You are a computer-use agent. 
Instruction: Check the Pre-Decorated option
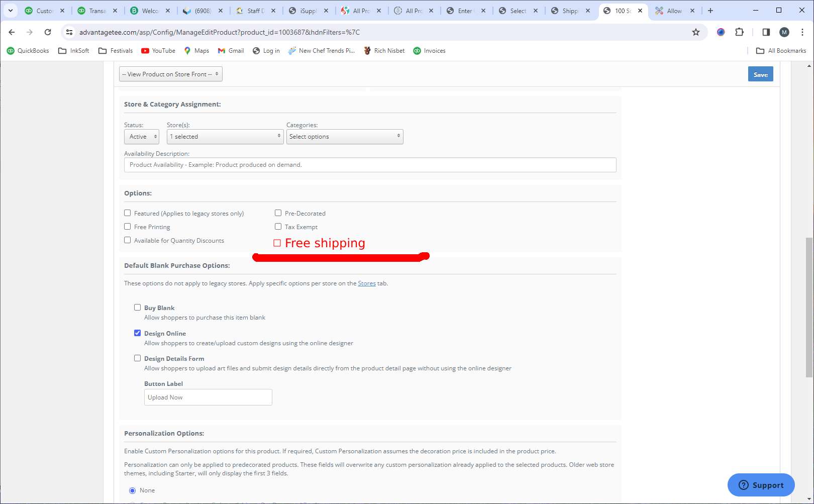coord(278,213)
